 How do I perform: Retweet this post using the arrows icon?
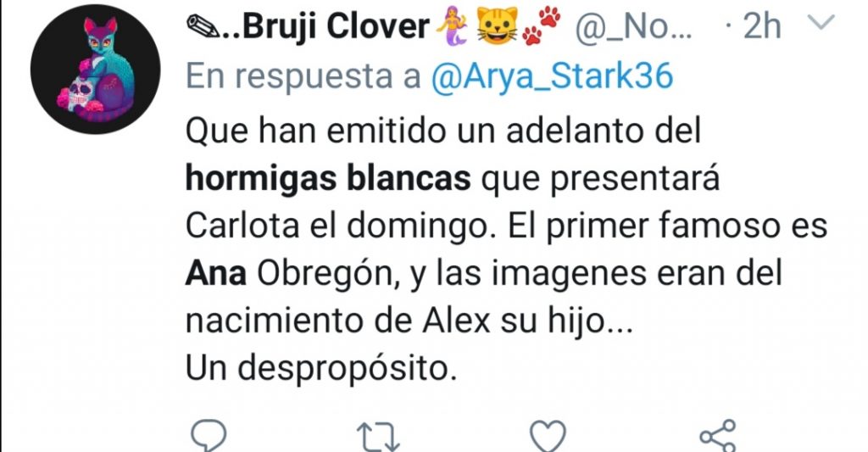coord(378,438)
